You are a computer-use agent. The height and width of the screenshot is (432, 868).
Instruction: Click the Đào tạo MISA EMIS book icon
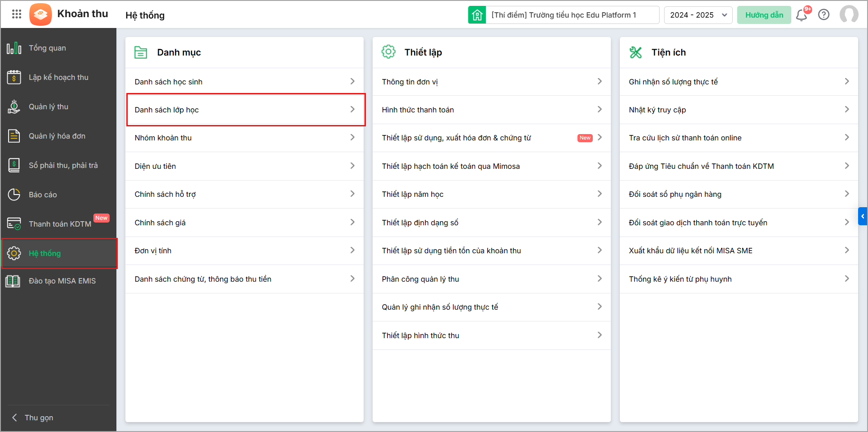click(x=13, y=281)
